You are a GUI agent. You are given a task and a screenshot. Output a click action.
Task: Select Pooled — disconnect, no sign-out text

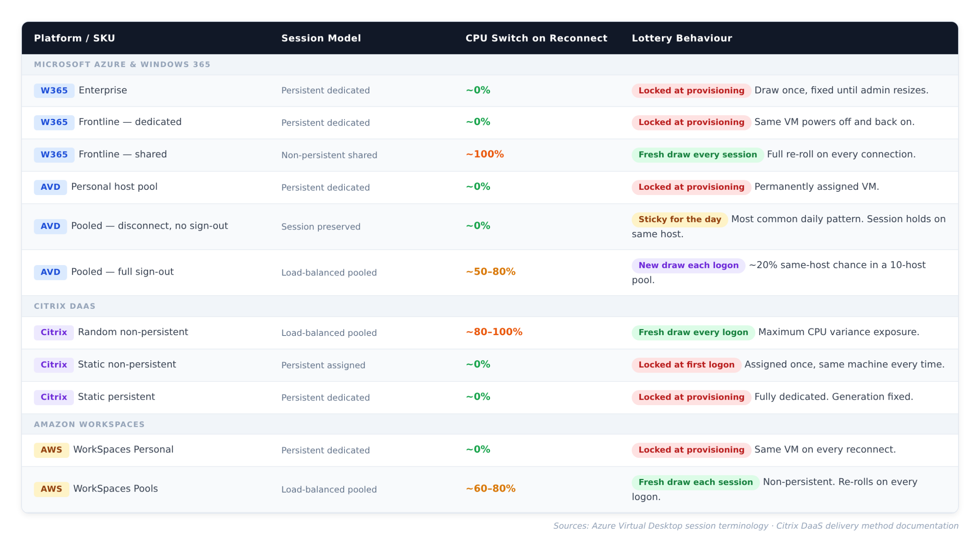tap(149, 226)
